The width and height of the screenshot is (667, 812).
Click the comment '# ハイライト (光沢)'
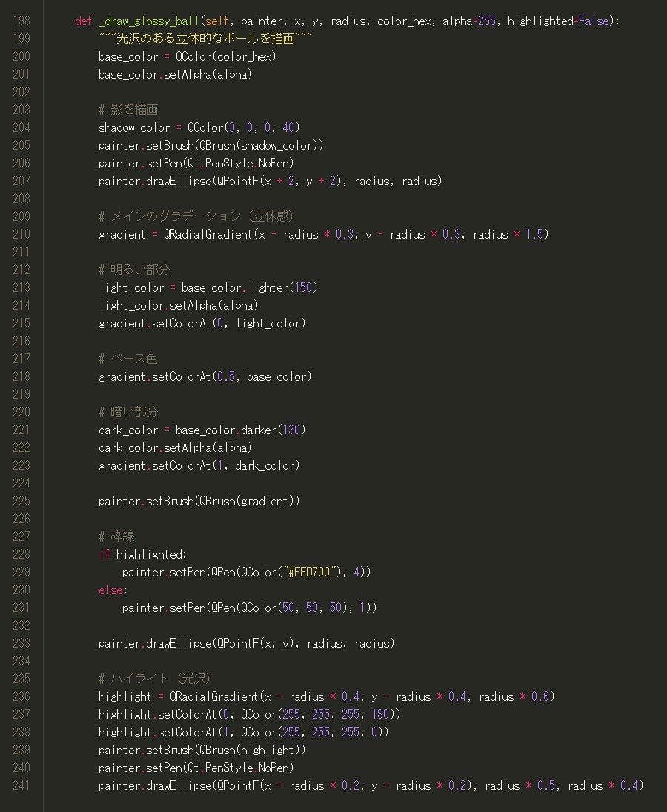[154, 679]
